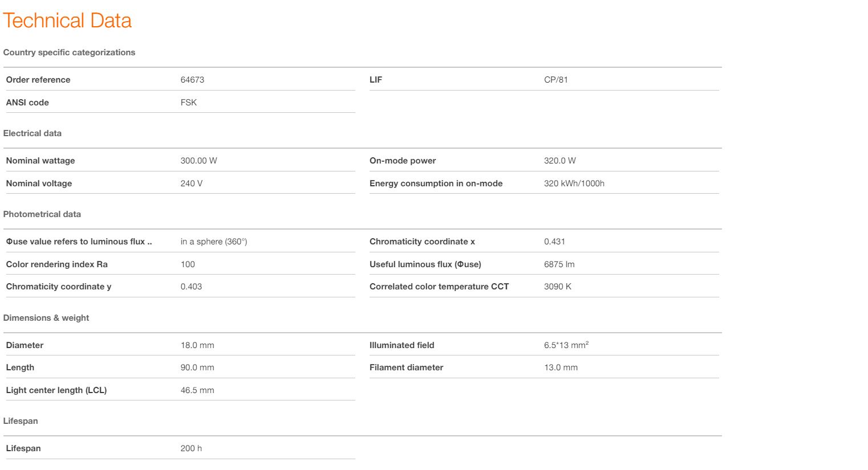Select the Illuminated field value 6.5*13 mm²
The image size is (868, 470).
[566, 345]
